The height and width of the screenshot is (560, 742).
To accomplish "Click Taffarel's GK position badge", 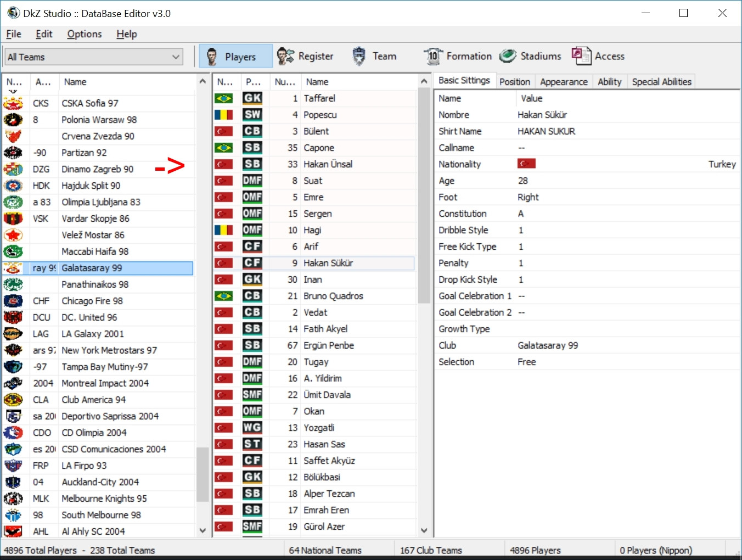I will tap(252, 98).
